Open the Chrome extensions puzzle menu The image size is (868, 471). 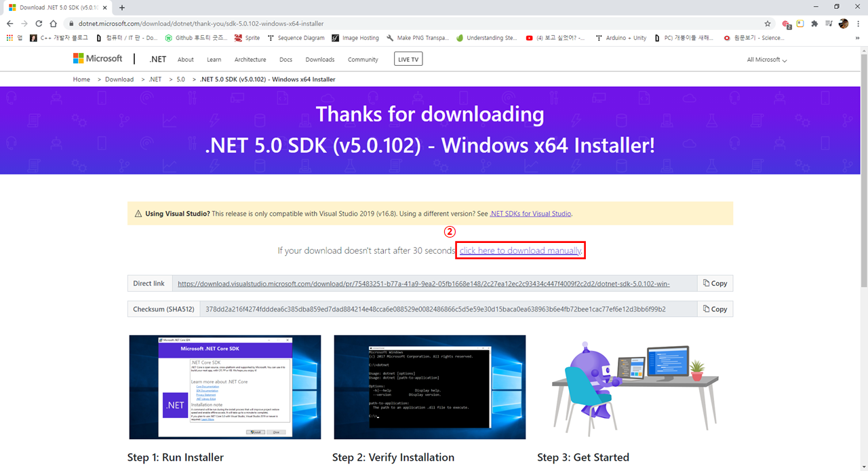click(814, 23)
